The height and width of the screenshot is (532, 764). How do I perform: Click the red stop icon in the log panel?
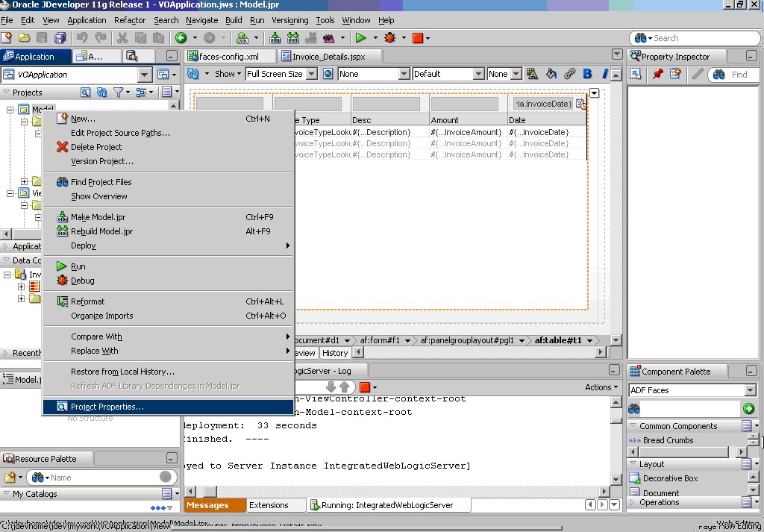pos(364,387)
